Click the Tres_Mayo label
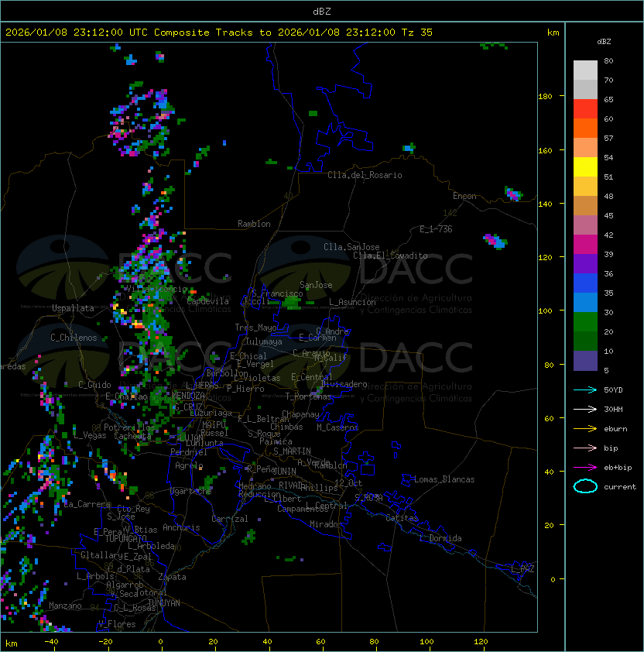Viewport: 644px width, 652px height. click(255, 328)
